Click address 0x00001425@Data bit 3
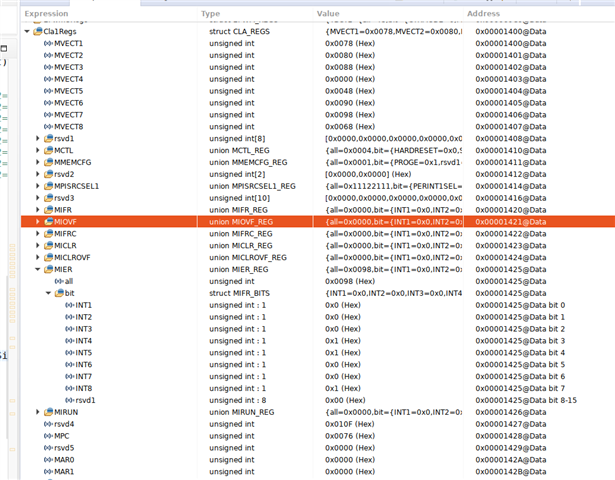Image resolution: width=615 pixels, height=480 pixels. [520, 341]
